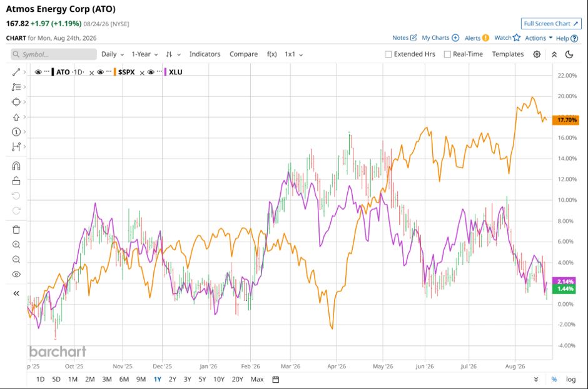Click the orange $SPX color bar
588x389 pixels.
coord(115,72)
